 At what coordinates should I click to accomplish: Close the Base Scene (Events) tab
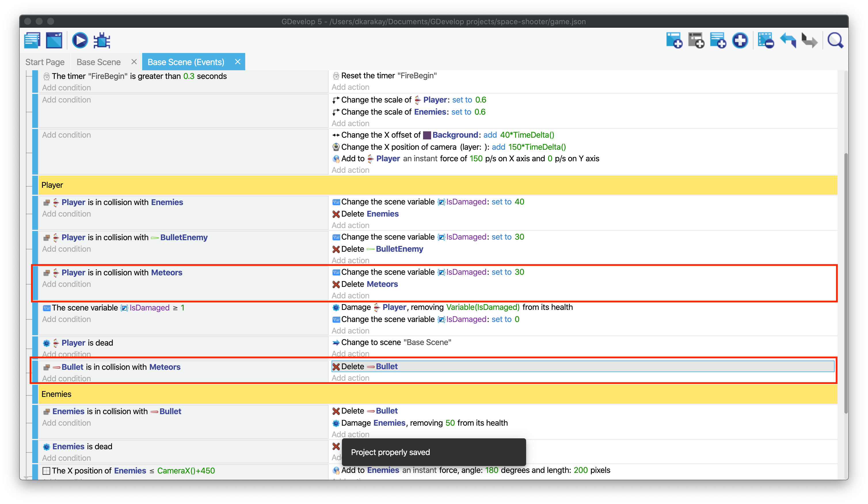(x=237, y=62)
